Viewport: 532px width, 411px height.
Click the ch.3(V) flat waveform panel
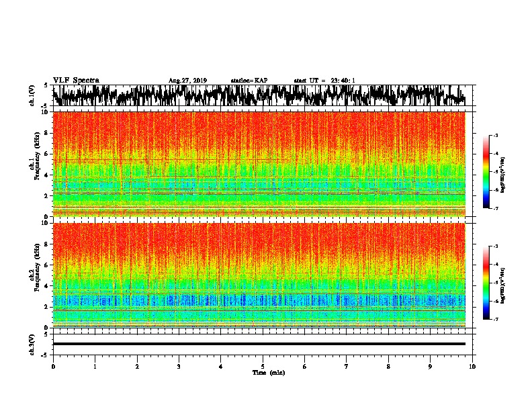pyautogui.click(x=263, y=345)
